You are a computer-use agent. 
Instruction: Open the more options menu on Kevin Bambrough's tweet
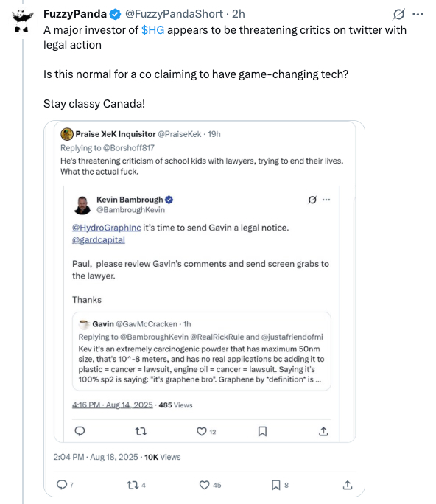326,200
